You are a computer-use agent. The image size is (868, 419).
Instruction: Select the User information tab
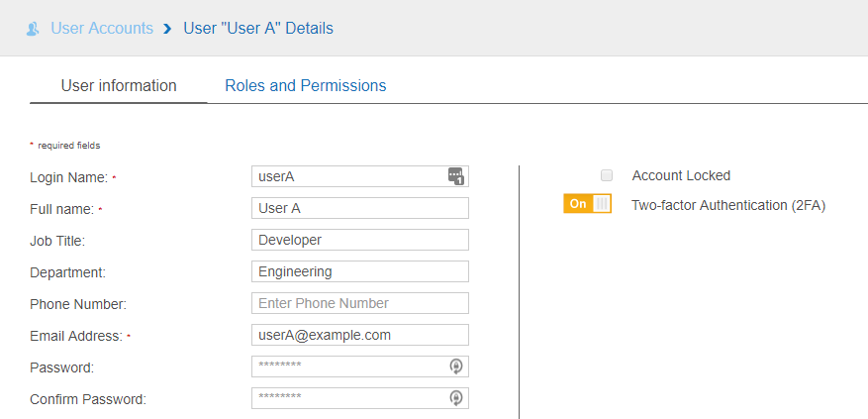[x=119, y=86]
